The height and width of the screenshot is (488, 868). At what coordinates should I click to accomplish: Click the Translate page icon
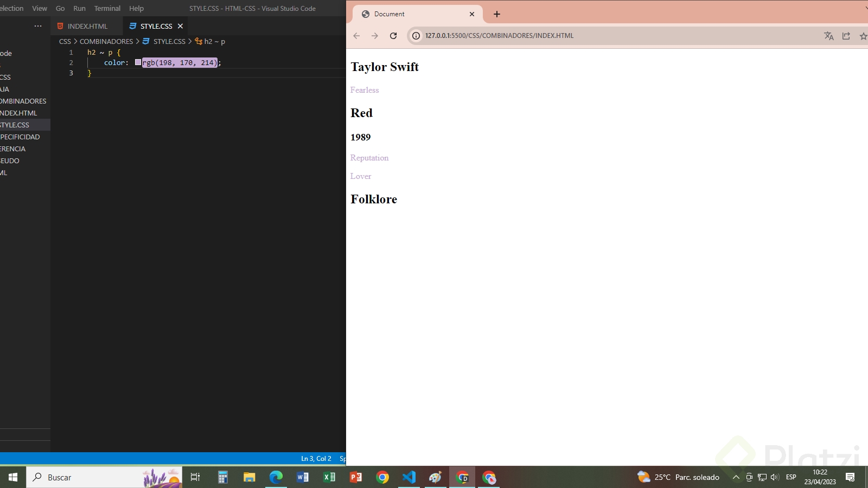pyautogui.click(x=828, y=36)
